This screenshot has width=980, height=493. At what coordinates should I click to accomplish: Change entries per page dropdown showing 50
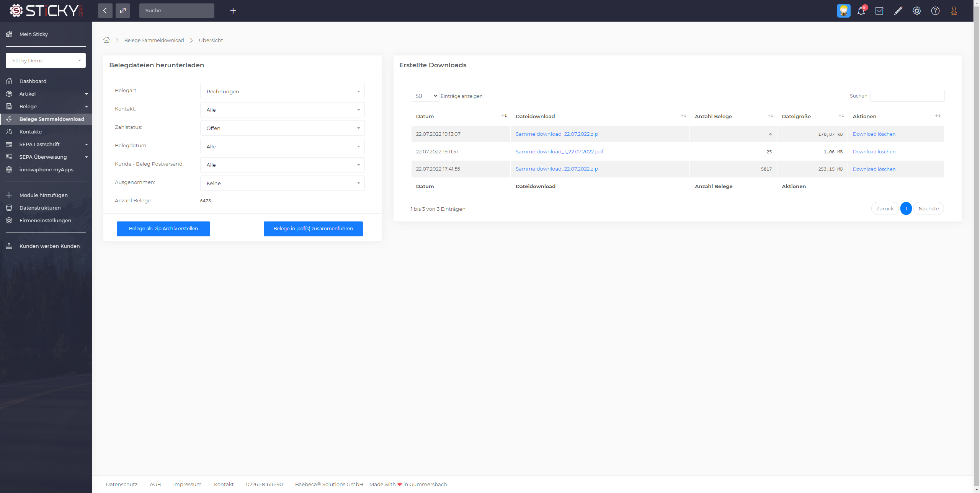[x=425, y=96]
